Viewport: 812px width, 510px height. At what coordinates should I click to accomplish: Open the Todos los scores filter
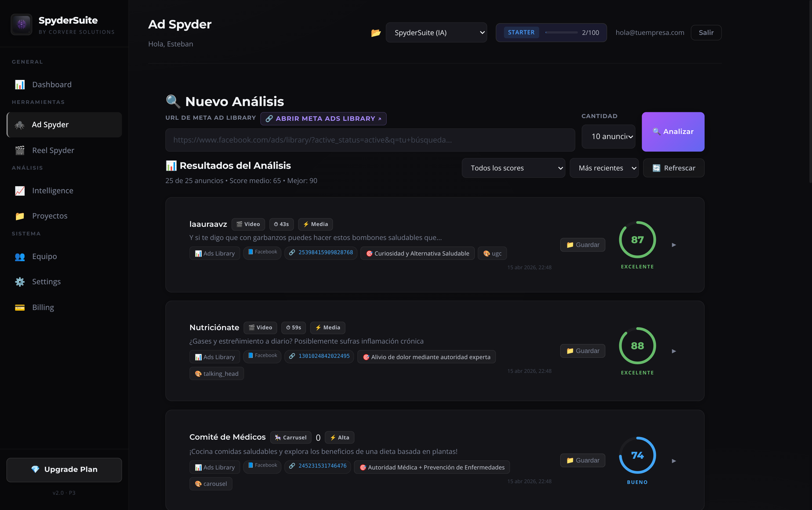513,168
